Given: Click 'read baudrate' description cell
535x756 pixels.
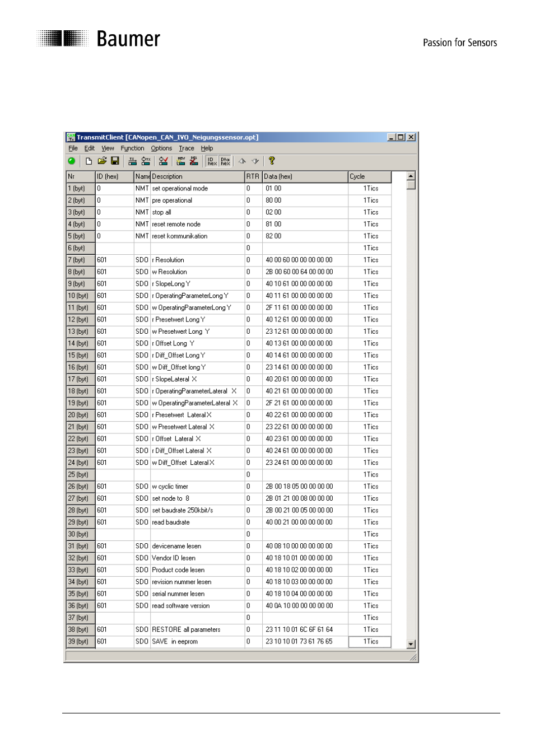Looking at the screenshot, I should tap(197, 522).
